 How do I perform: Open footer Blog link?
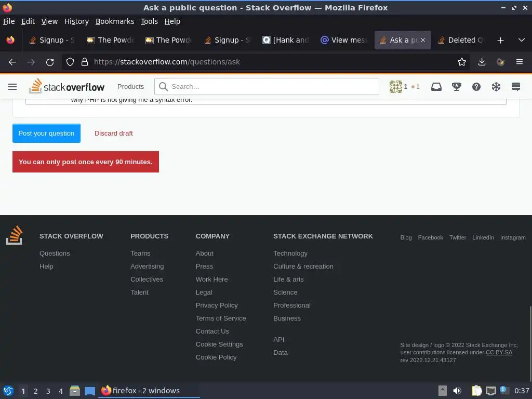tap(406, 237)
